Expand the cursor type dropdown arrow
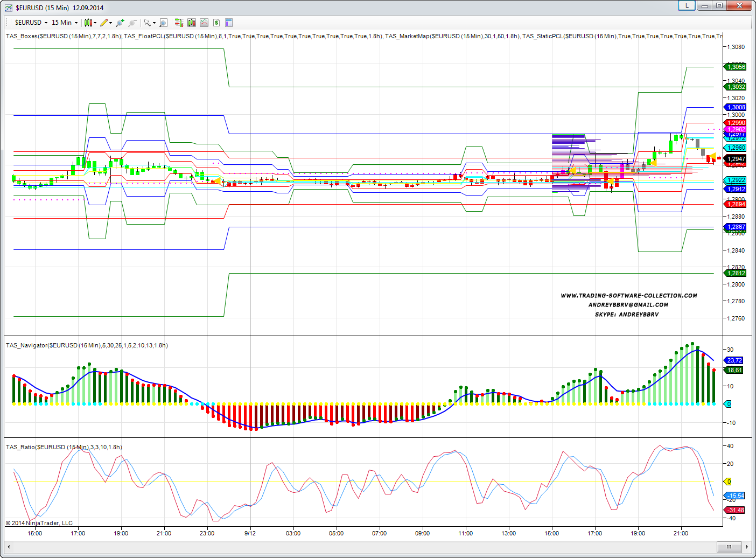Image resolution: width=756 pixels, height=558 pixels. coord(154,23)
